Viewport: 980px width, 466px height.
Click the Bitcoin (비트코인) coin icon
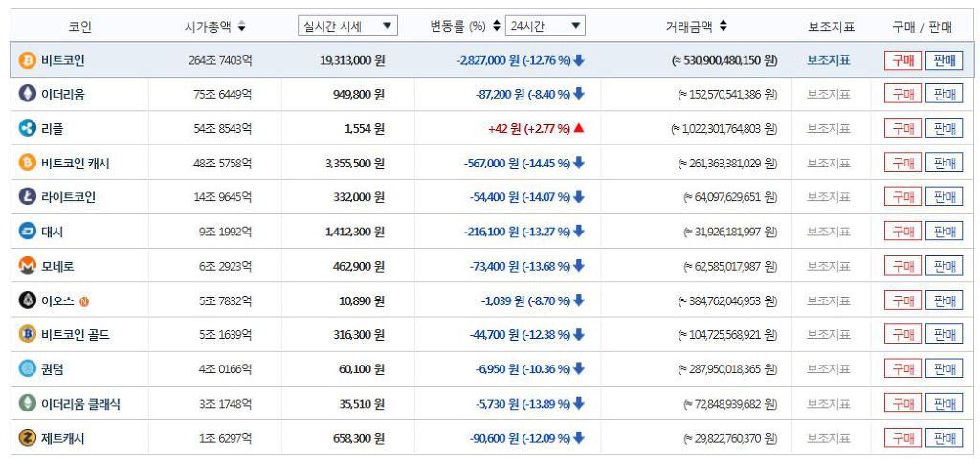pyautogui.click(x=28, y=60)
